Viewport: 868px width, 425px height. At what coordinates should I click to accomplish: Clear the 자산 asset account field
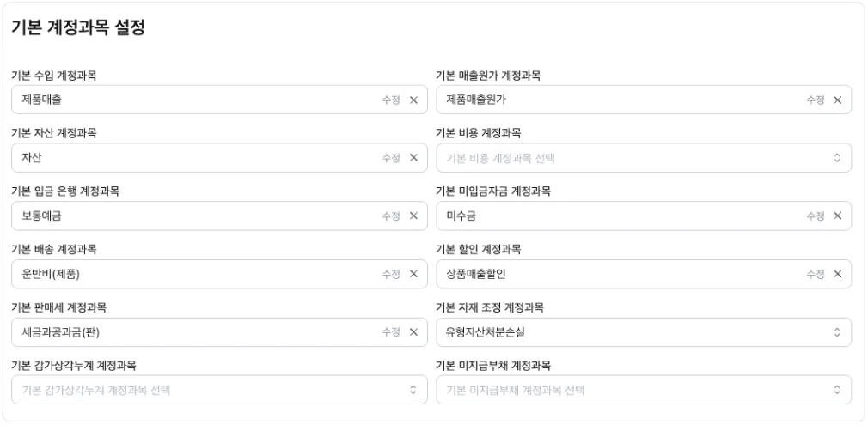(x=413, y=158)
